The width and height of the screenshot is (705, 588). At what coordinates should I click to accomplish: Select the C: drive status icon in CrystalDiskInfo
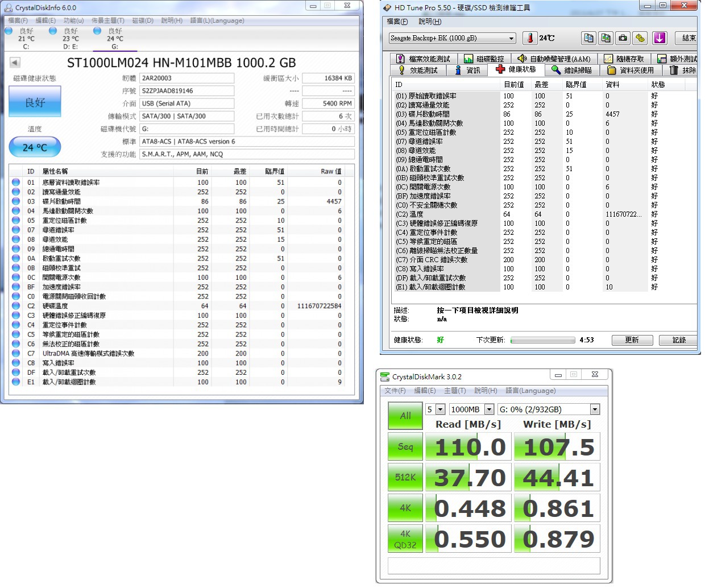pyautogui.click(x=9, y=31)
